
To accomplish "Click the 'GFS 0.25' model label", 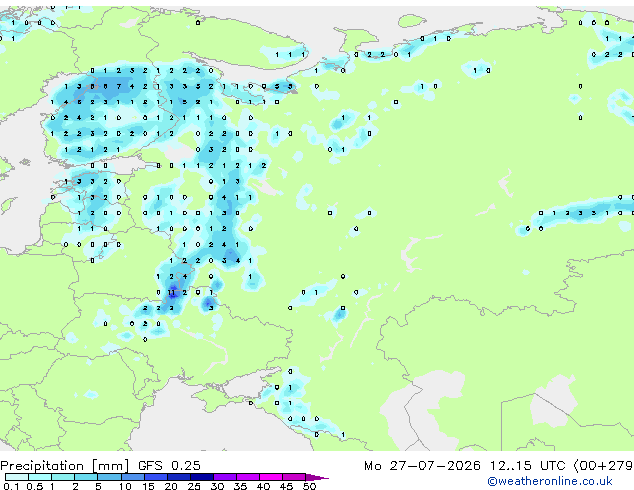I will pos(169,466).
